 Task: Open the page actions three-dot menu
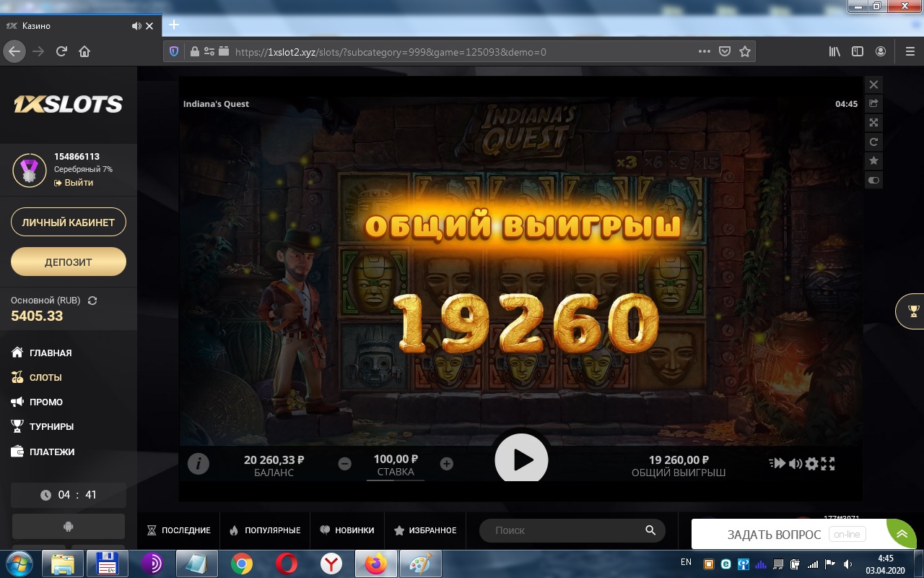(705, 51)
